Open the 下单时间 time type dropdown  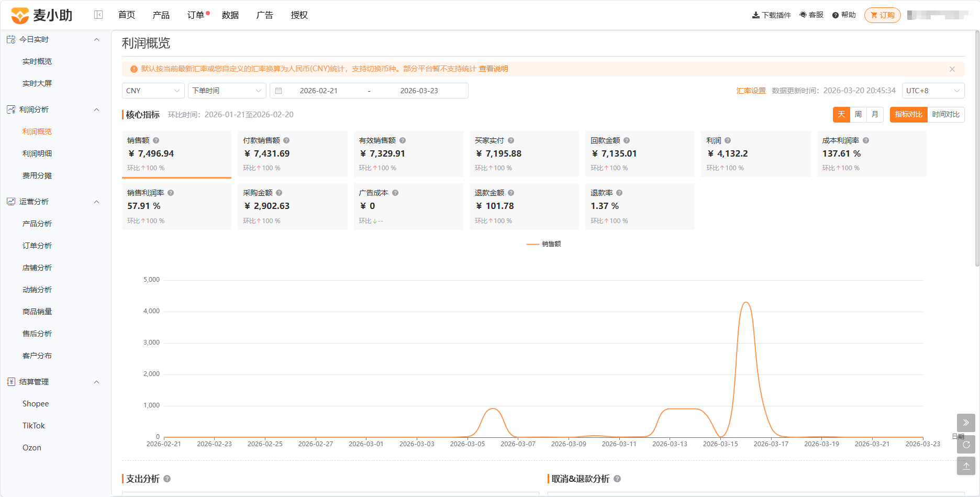tap(227, 91)
